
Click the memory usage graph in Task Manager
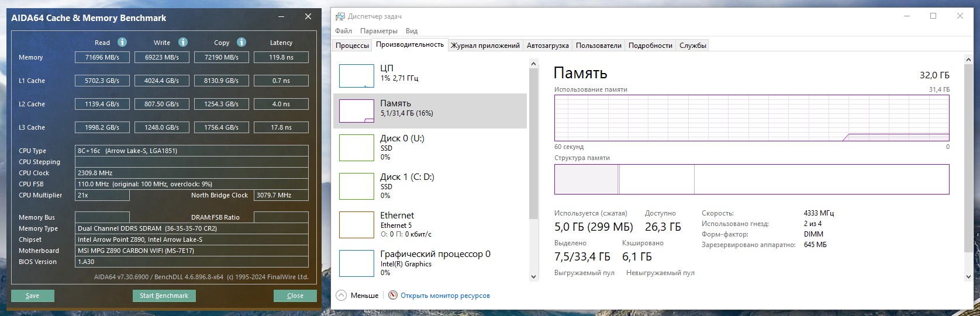(x=751, y=118)
